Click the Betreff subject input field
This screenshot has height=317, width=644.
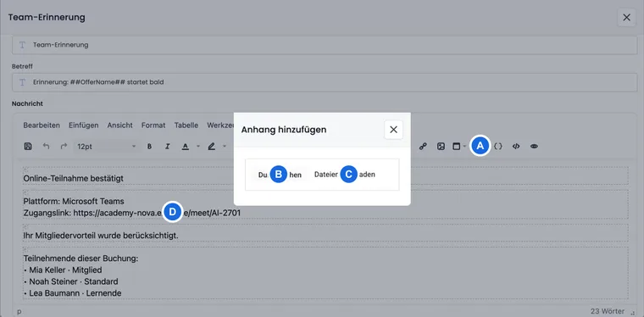point(325,82)
